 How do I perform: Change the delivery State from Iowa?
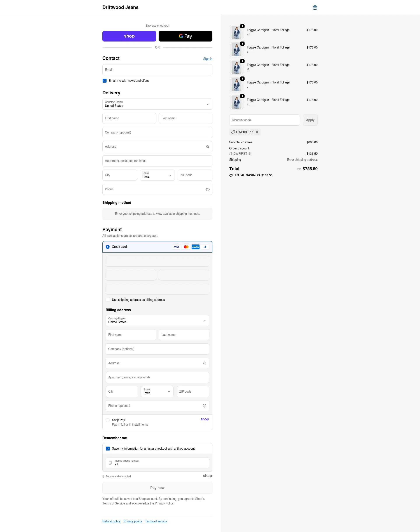(157, 175)
